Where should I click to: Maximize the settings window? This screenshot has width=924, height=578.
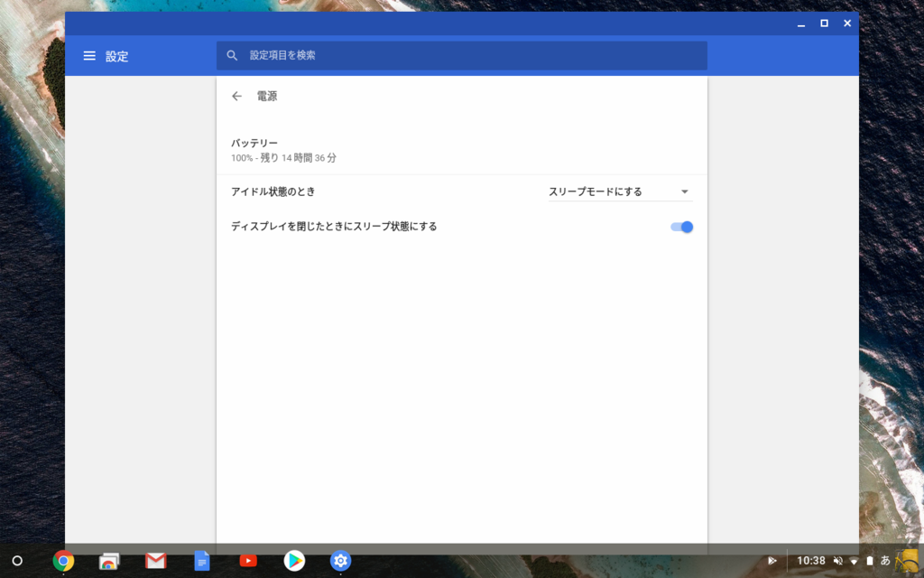tap(825, 23)
